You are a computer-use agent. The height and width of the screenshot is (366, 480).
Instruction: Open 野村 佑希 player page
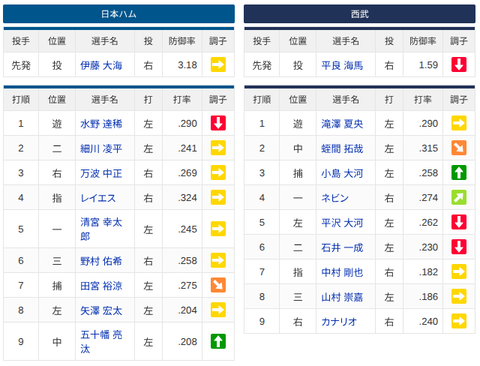pyautogui.click(x=101, y=261)
